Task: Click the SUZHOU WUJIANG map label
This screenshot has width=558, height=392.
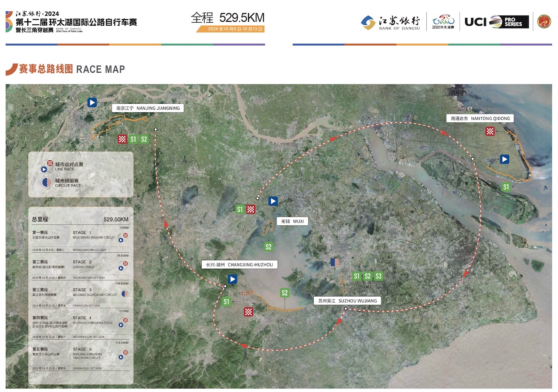Action: click(347, 301)
